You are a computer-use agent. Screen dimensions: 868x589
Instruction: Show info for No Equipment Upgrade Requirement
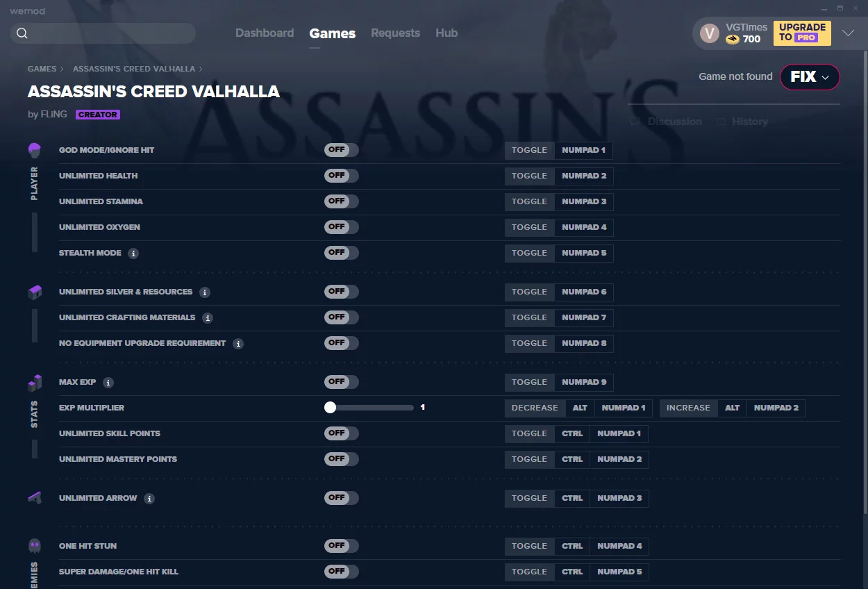pos(238,344)
